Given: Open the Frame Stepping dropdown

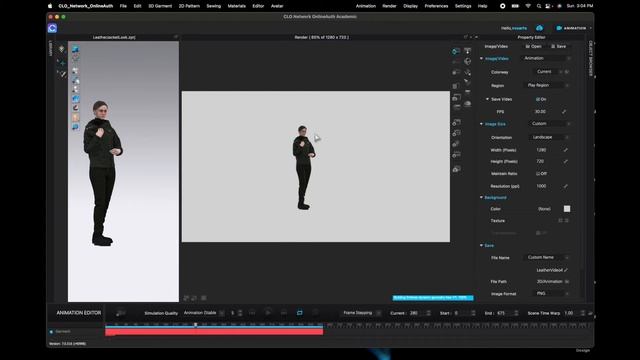Looking at the screenshot, I should pyautogui.click(x=362, y=313).
